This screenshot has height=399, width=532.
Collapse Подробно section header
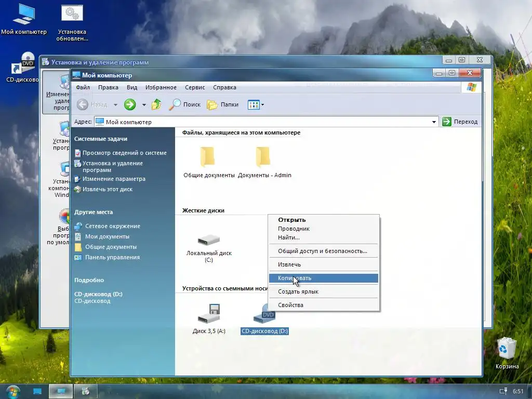coord(89,280)
